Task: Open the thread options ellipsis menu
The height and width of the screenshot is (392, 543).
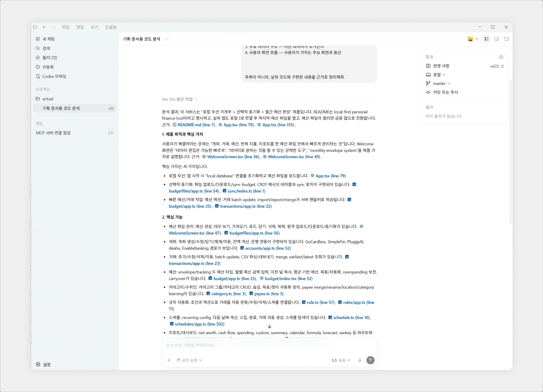Action: pos(167,39)
